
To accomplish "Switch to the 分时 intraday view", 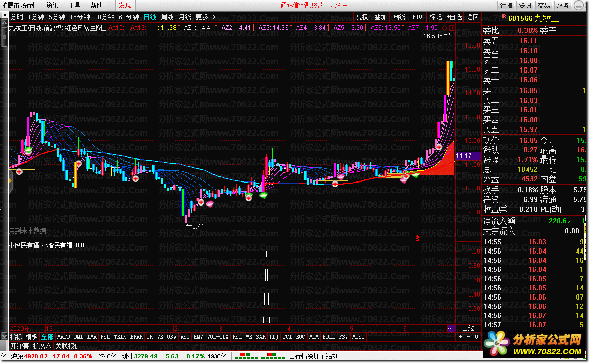I will 17,17.
